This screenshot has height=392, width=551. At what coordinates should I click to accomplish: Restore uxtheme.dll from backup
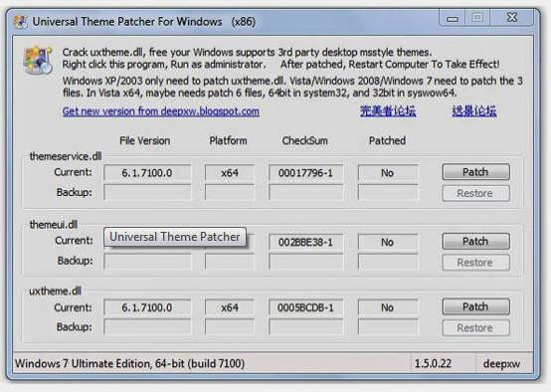tap(475, 327)
